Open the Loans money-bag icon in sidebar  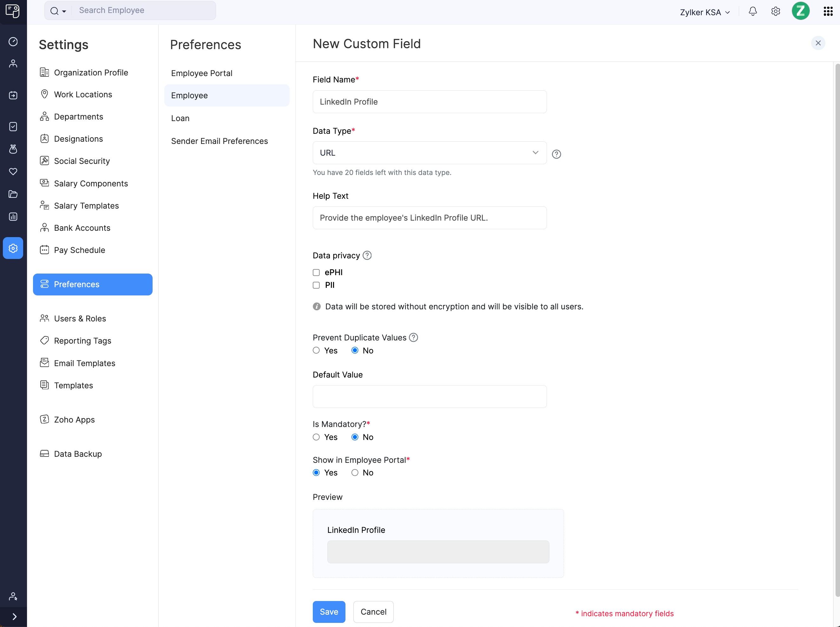coord(13,149)
